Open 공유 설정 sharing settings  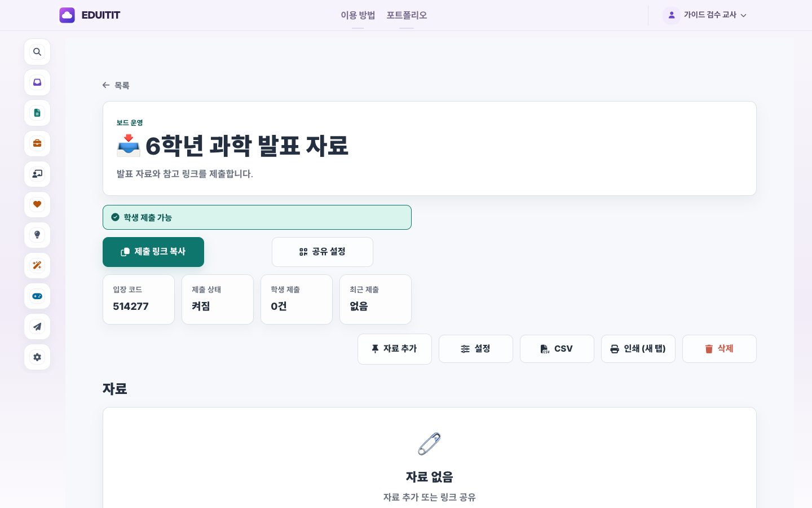coord(323,252)
